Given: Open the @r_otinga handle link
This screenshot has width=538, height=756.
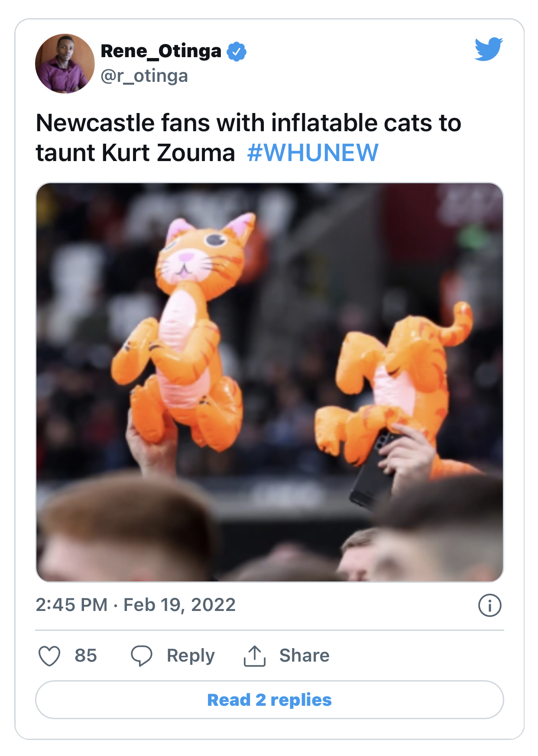Looking at the screenshot, I should tap(144, 76).
